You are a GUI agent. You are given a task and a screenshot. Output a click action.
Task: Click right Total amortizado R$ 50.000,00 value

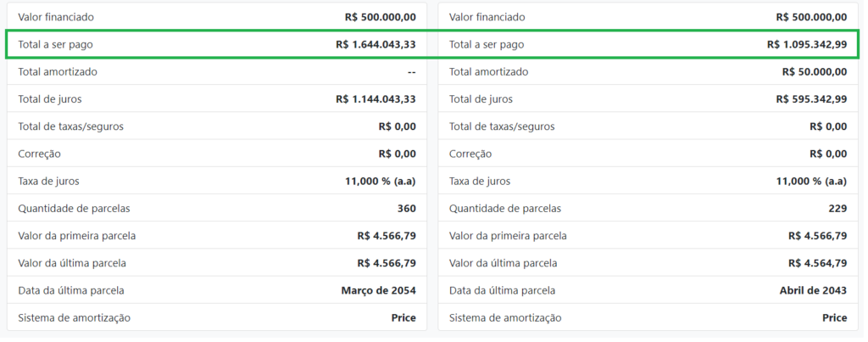coord(815,71)
